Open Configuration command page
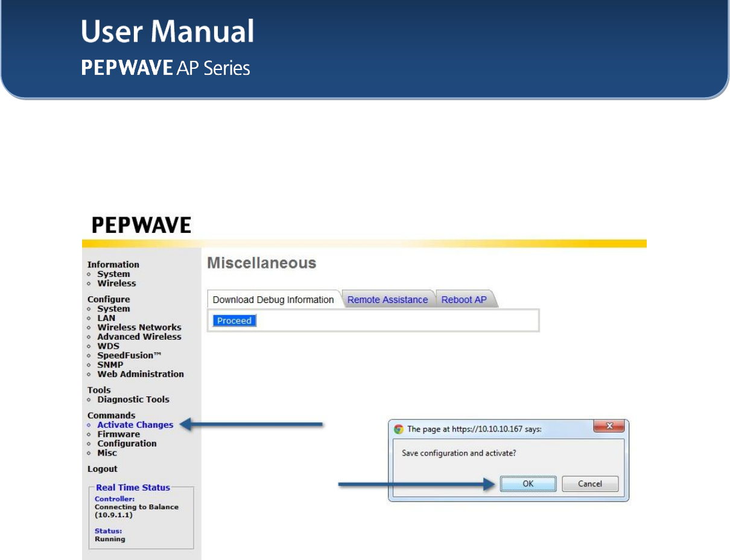Viewport: 730px width, 560px height. (x=127, y=444)
